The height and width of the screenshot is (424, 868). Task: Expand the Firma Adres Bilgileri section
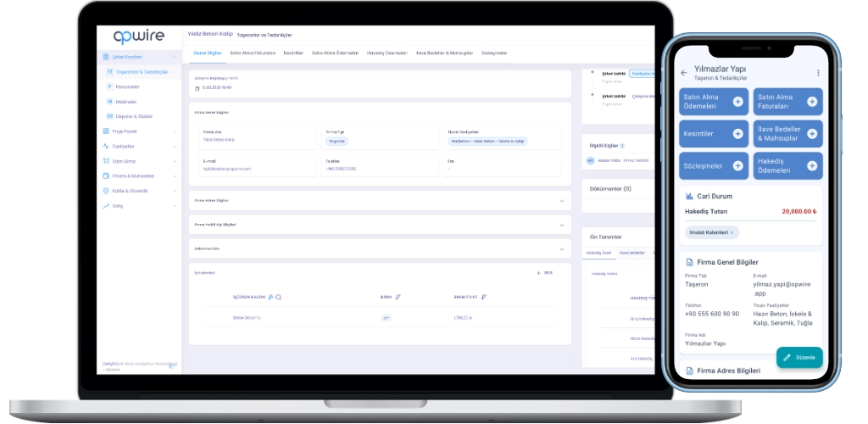click(561, 201)
